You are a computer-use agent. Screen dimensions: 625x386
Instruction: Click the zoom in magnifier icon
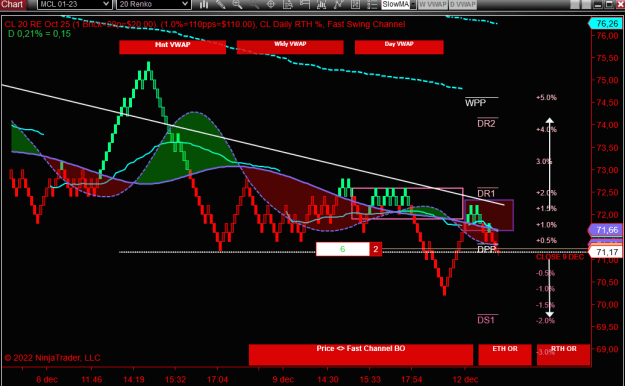tap(237, 4)
